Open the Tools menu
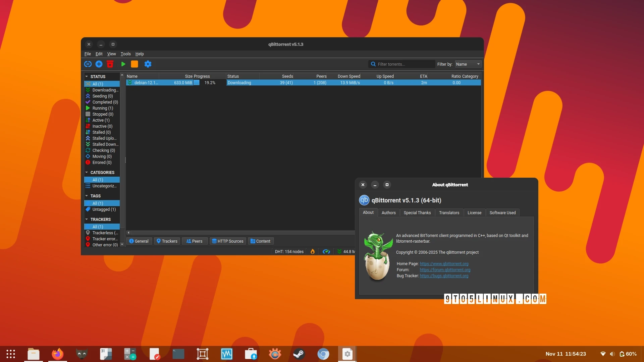This screenshot has height=362, width=644. click(125, 54)
